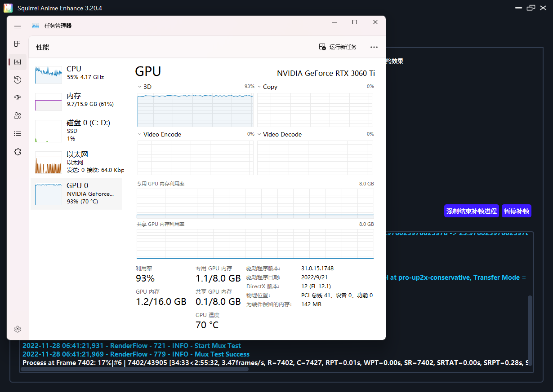Switch to the Processes page icon
Viewport: 553px width, 392px height.
(x=18, y=44)
